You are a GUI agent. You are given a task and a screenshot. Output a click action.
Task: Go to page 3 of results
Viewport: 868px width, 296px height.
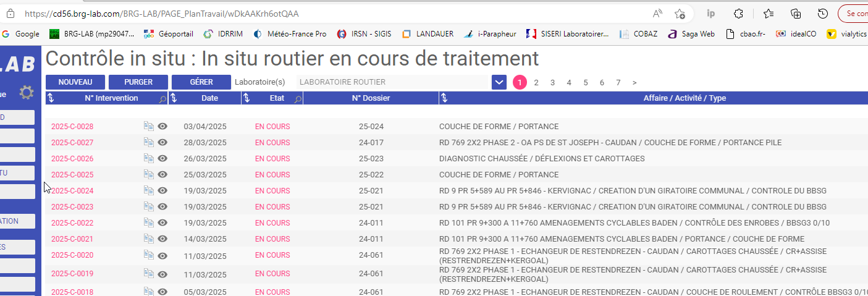coord(552,82)
